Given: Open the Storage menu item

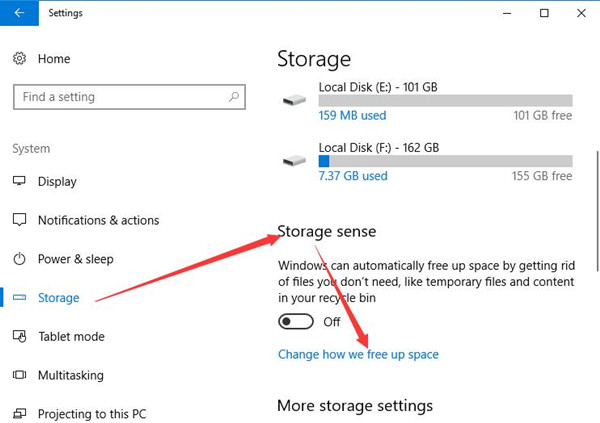Looking at the screenshot, I should coord(59,297).
